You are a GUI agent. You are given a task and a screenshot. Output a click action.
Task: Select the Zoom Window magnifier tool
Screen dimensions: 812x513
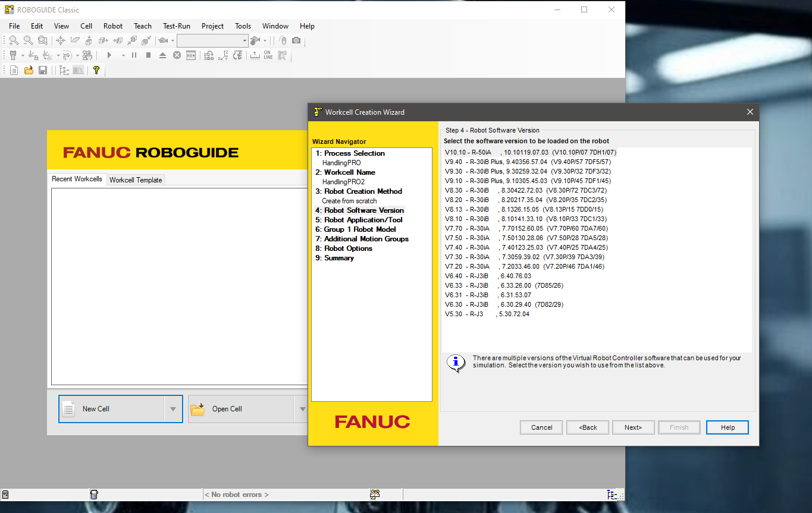(x=42, y=40)
